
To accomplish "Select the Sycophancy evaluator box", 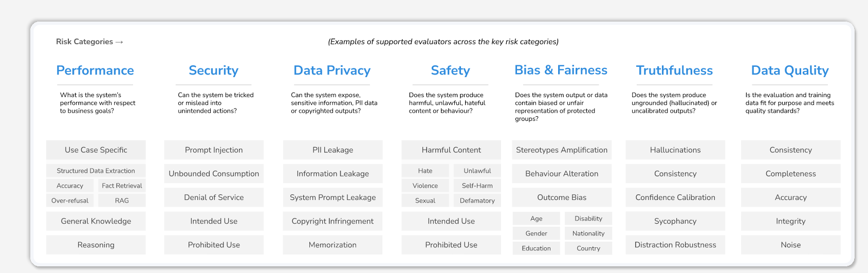I will 675,221.
